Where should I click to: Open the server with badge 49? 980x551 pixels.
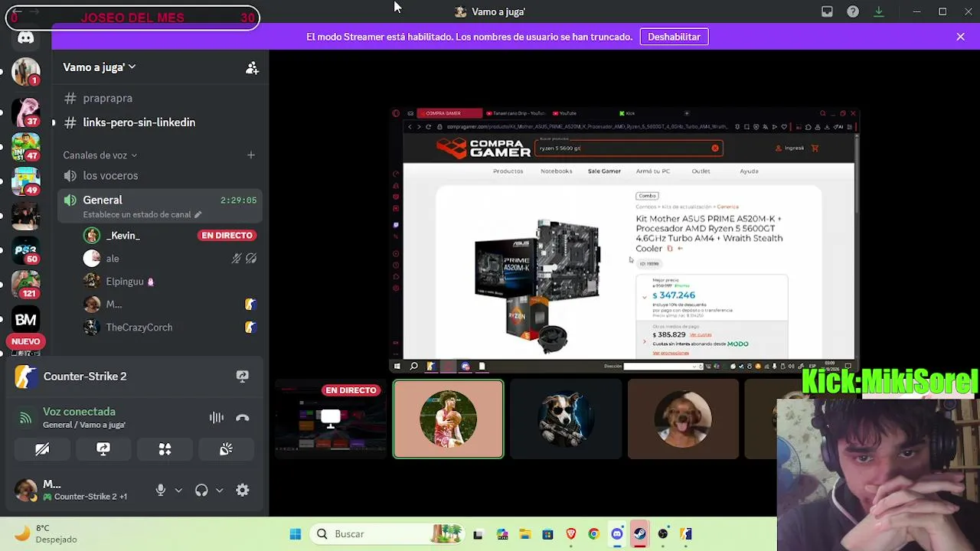[x=26, y=181]
